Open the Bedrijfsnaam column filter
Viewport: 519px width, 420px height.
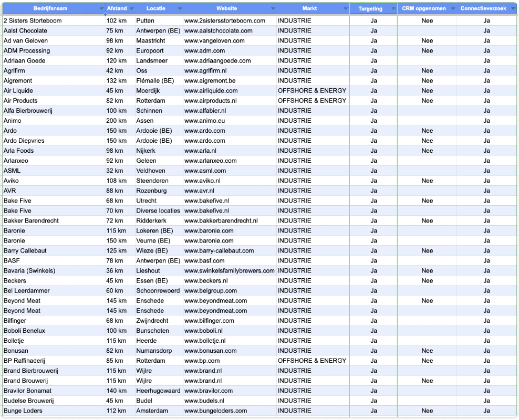(x=101, y=9)
